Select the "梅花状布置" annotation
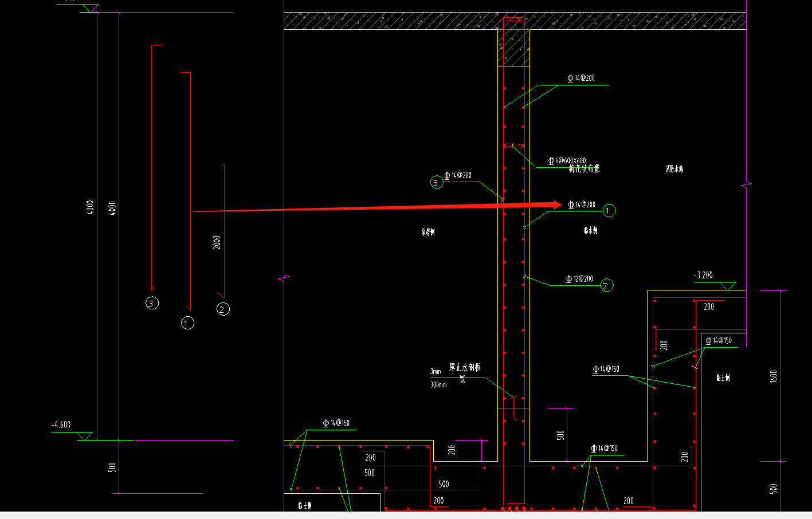The image size is (812, 519). click(584, 169)
